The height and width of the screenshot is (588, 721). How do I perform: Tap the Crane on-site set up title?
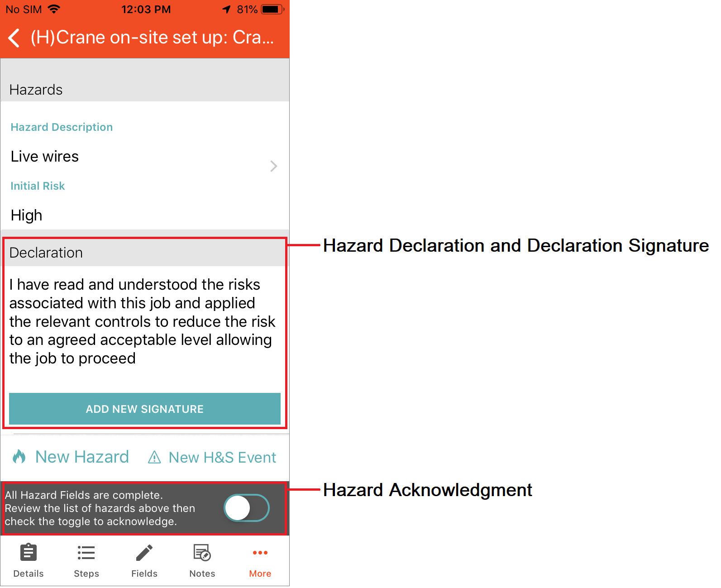pos(152,38)
